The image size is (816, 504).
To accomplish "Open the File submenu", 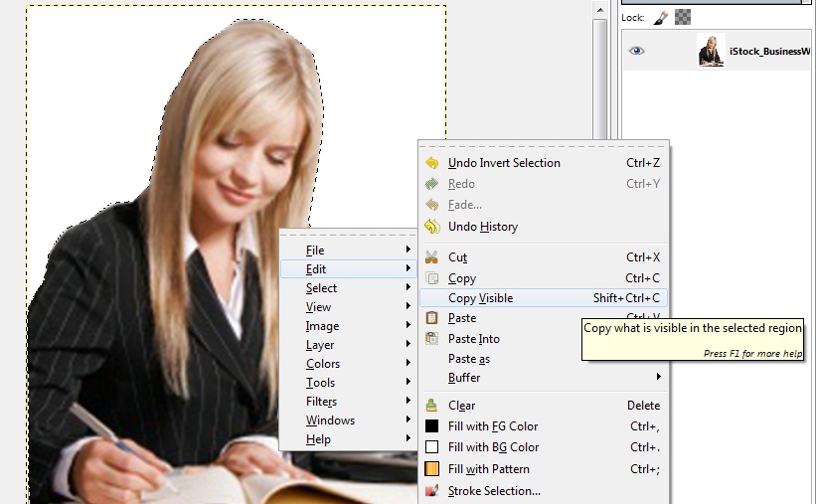I will (348, 251).
